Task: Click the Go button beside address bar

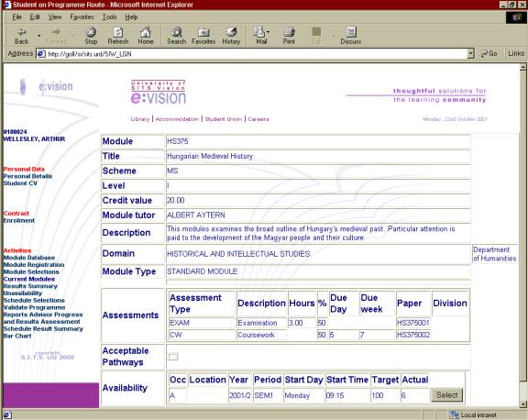Action: tap(489, 53)
